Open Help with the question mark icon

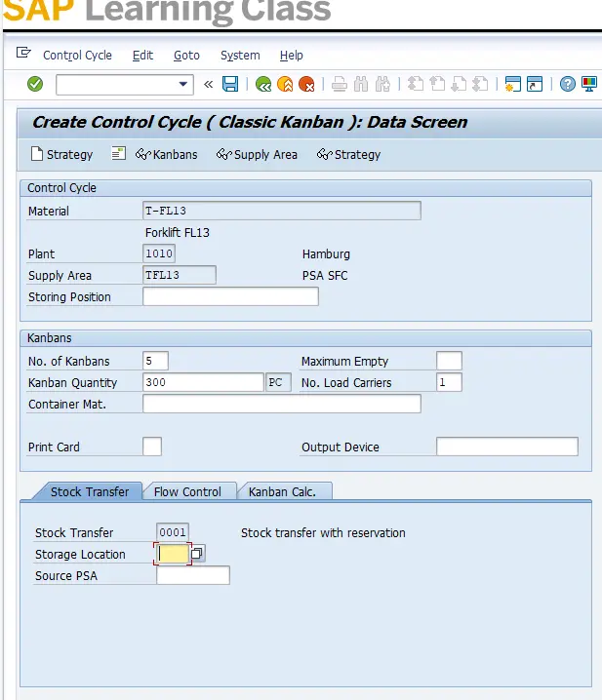568,84
